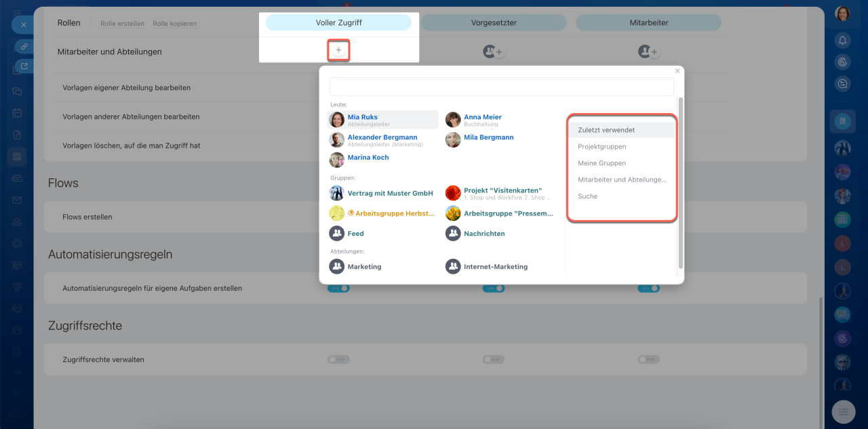Click the Vorgesetzter role header
The height and width of the screenshot is (429, 868).
tap(494, 22)
